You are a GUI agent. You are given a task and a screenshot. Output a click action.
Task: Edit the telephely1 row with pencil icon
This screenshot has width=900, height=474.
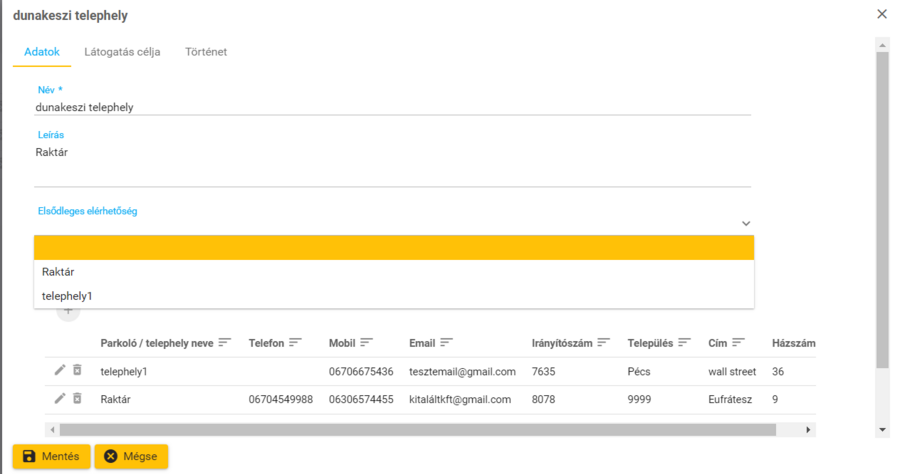pyautogui.click(x=60, y=371)
